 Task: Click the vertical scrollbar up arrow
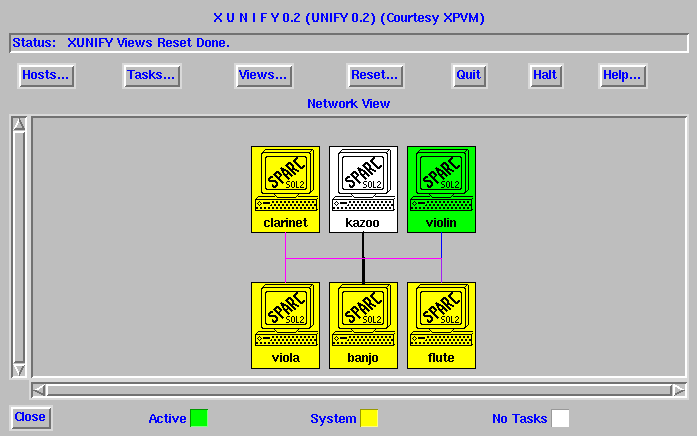click(19, 124)
